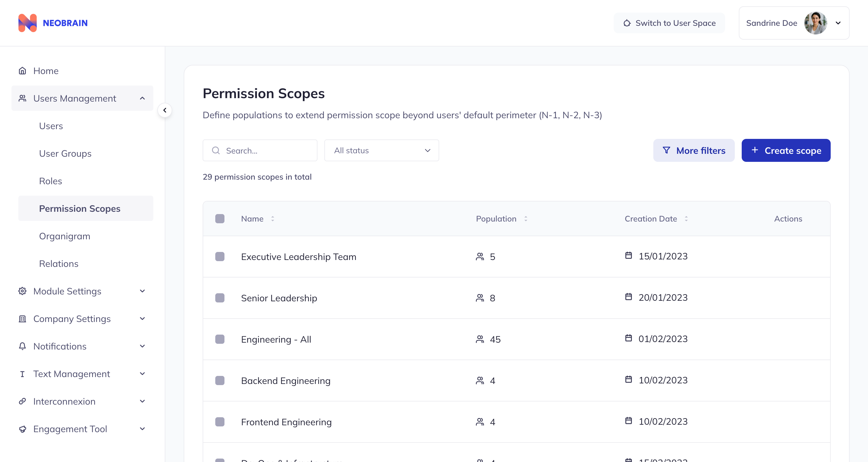Click the Module Settings gear icon
Viewport: 868px width, 462px height.
pyautogui.click(x=22, y=291)
